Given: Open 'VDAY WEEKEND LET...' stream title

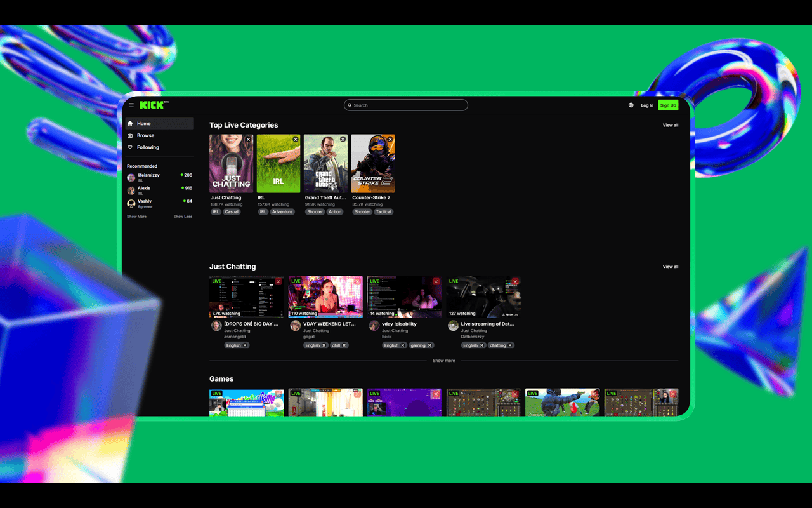Looking at the screenshot, I should [x=329, y=324].
